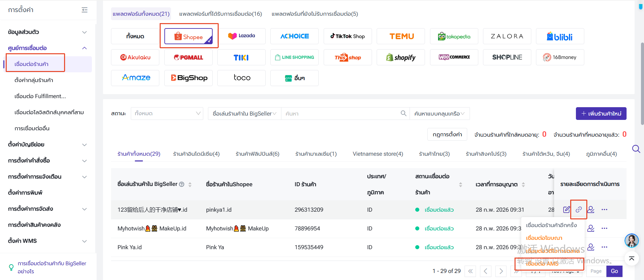Select the SHOPLINE platform filter
The image size is (644, 280).
[x=507, y=57]
